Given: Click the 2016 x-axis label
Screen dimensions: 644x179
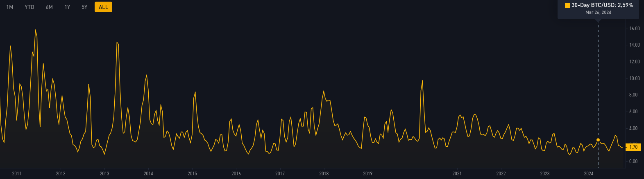Looking at the screenshot, I should coord(236,174).
